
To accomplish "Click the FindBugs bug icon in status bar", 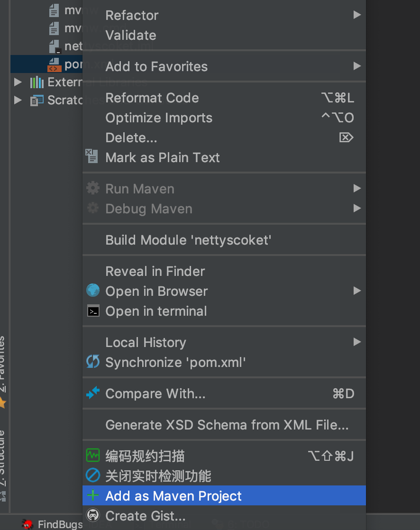I will point(27,524).
